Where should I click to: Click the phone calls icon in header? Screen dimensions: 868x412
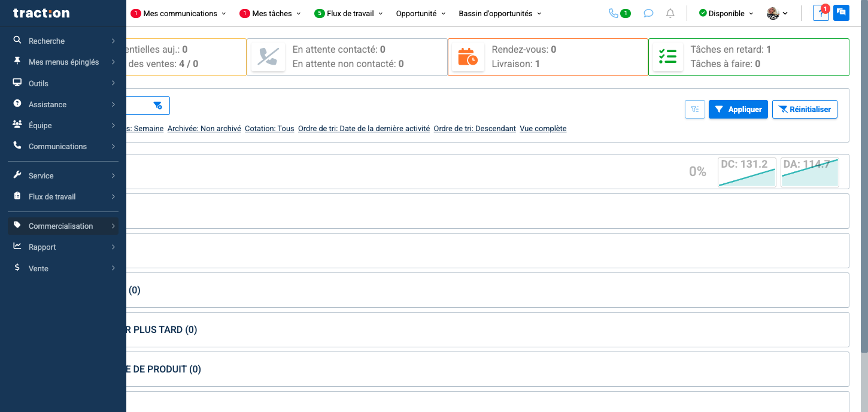tap(614, 13)
